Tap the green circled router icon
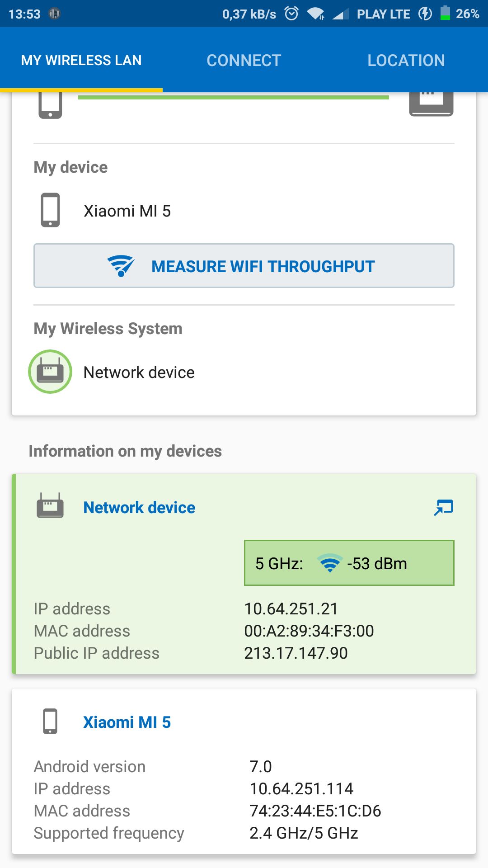The height and width of the screenshot is (868, 488). click(50, 372)
